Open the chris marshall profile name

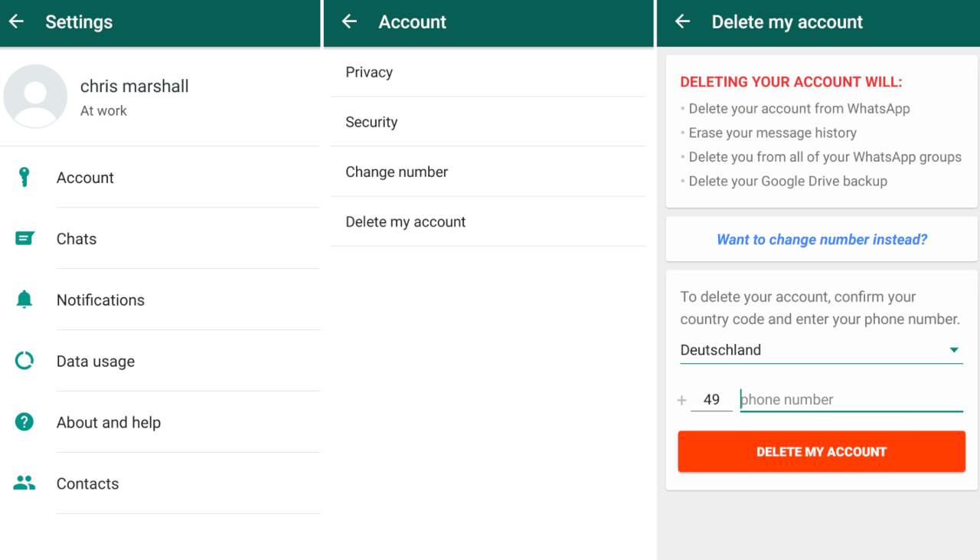point(135,86)
